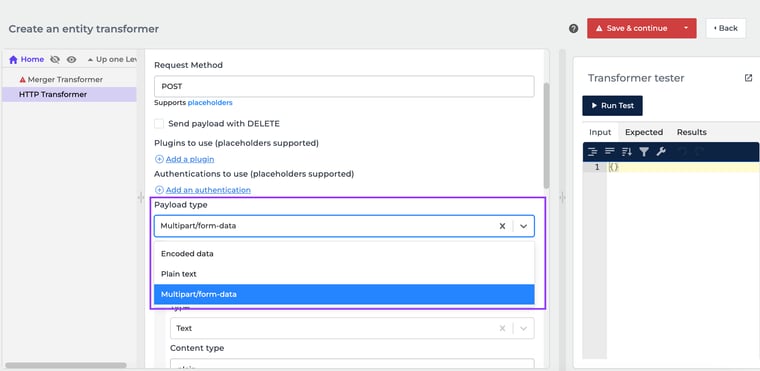Open the Text type dropdown arrow
760x371 pixels.
click(x=523, y=328)
